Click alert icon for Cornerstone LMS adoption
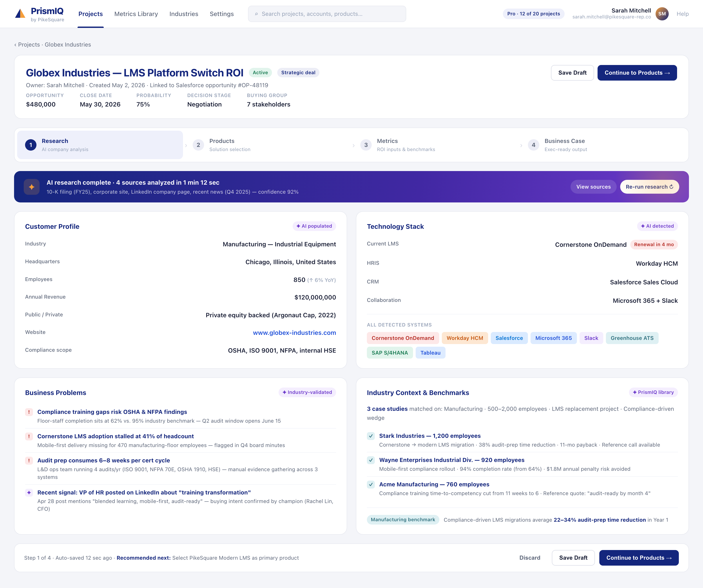The image size is (703, 588). (29, 436)
